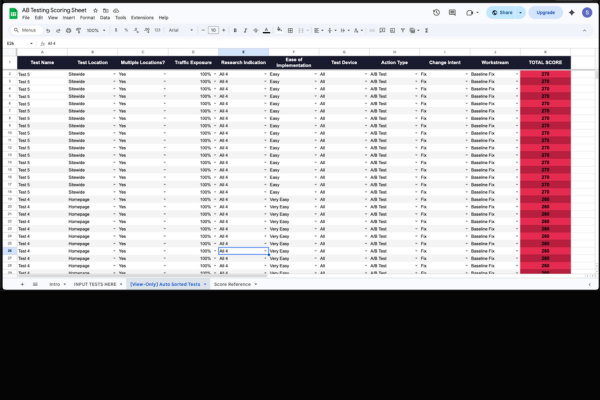Screen dimensions: 600x400
Task: Open the Data menu
Action: click(105, 18)
